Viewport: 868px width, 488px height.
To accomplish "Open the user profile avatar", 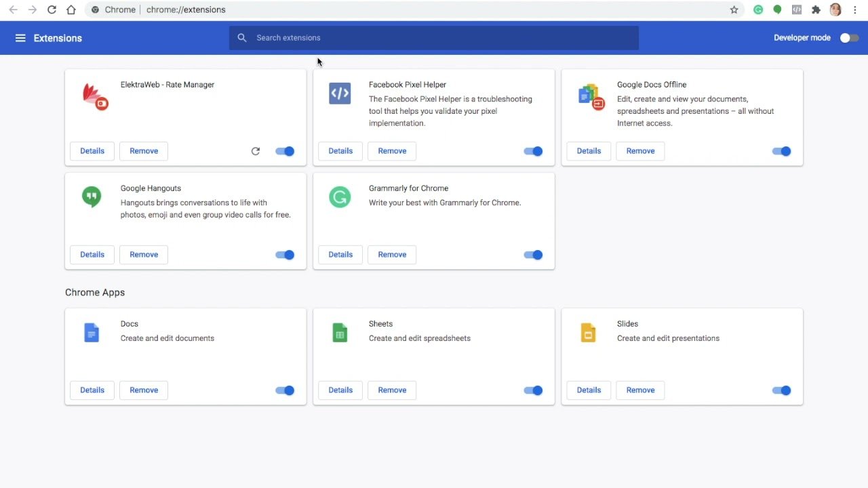I will (835, 9).
